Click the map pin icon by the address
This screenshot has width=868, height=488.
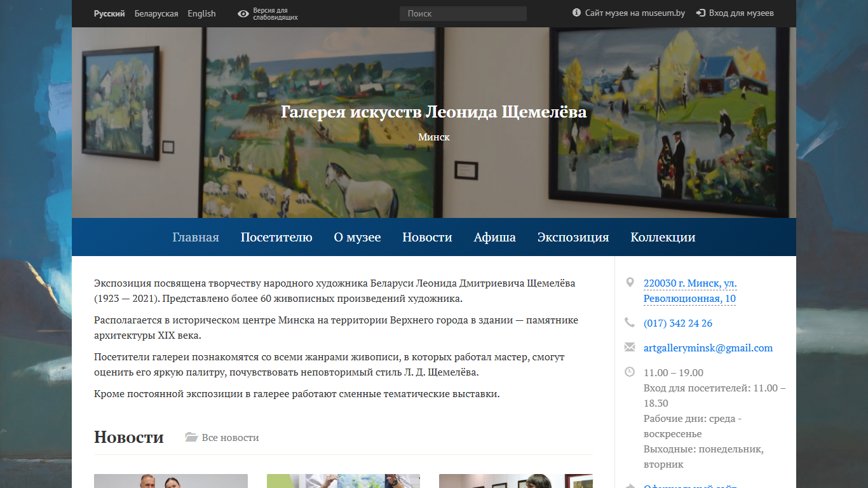[x=630, y=282]
